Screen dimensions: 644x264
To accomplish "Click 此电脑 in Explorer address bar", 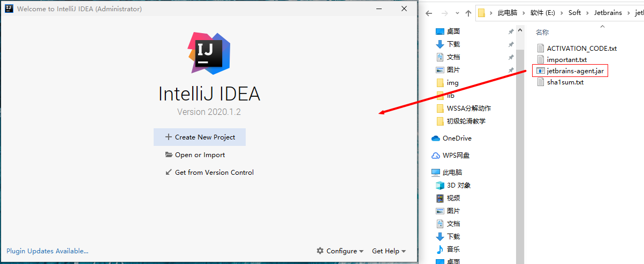I will [506, 13].
